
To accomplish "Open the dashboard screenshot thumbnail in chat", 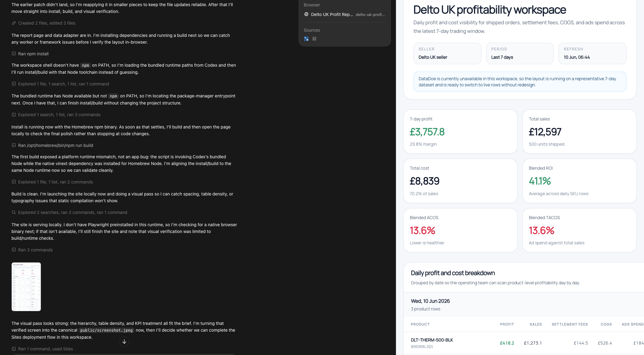I will (26, 287).
